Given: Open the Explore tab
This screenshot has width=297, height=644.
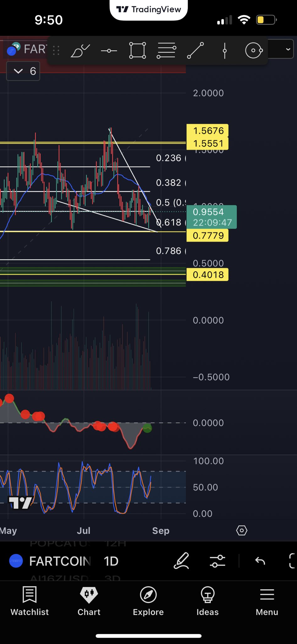Looking at the screenshot, I should coord(148,601).
